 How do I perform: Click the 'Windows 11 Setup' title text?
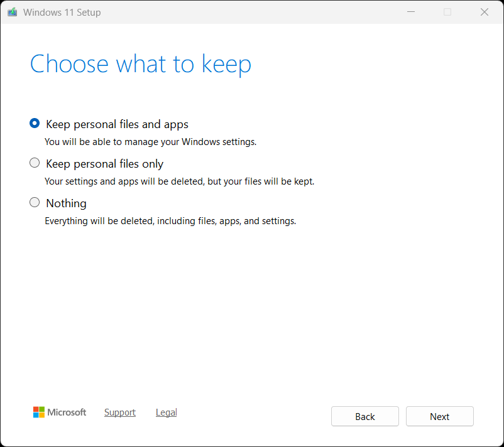click(62, 12)
